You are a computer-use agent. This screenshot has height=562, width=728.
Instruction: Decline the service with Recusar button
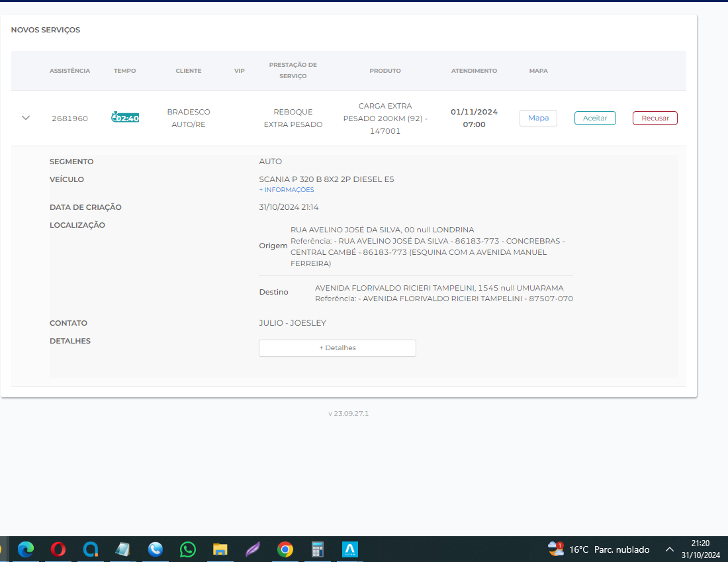pos(655,118)
